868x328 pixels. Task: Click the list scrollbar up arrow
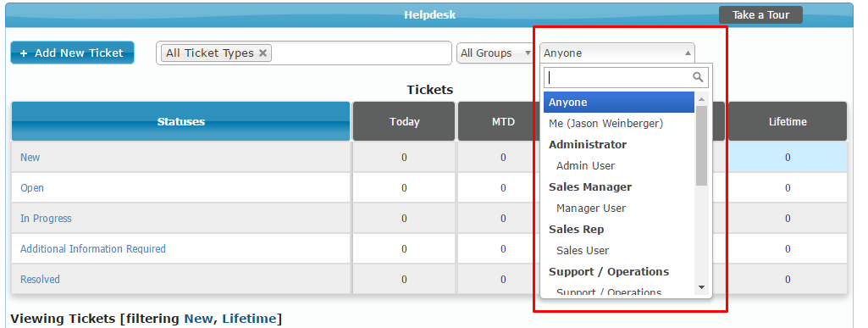coord(701,99)
